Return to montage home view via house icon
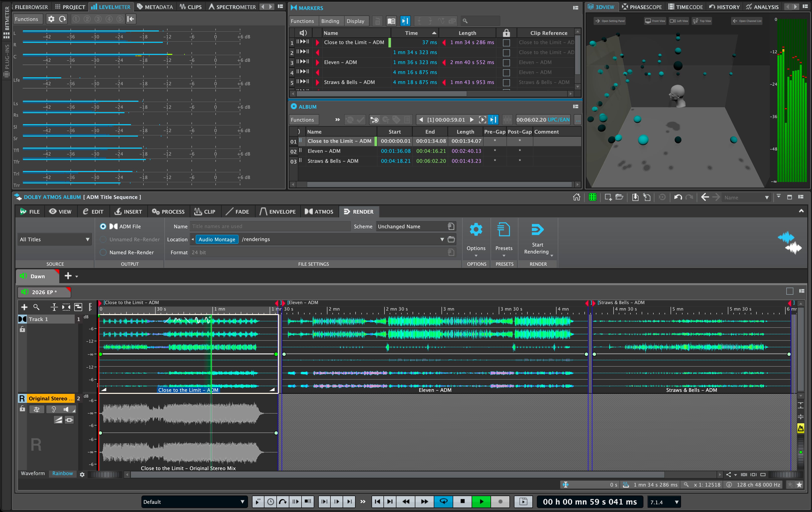Screen dimensions: 812x512 click(x=576, y=197)
